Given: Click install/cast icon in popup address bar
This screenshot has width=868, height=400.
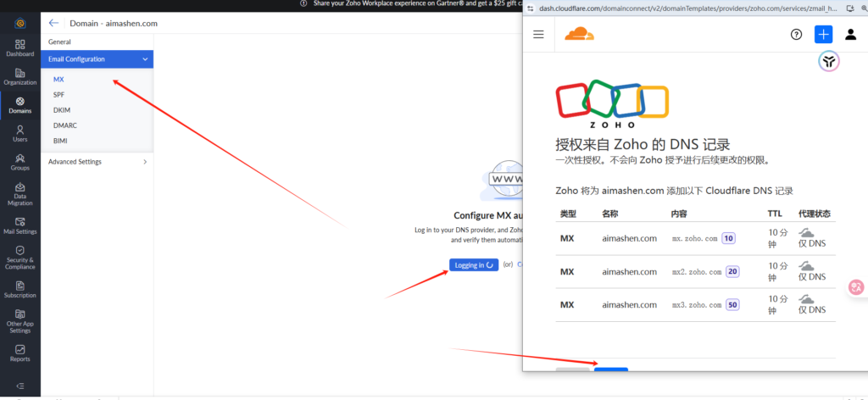Looking at the screenshot, I should pos(849,8).
